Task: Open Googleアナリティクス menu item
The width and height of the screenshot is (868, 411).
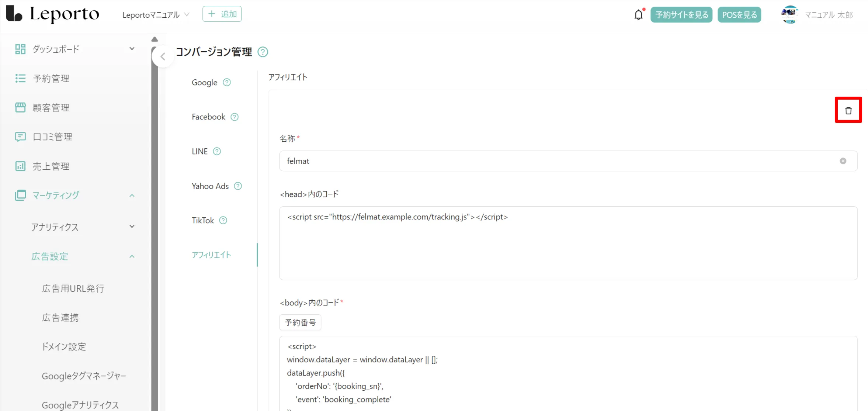Action: [x=80, y=405]
